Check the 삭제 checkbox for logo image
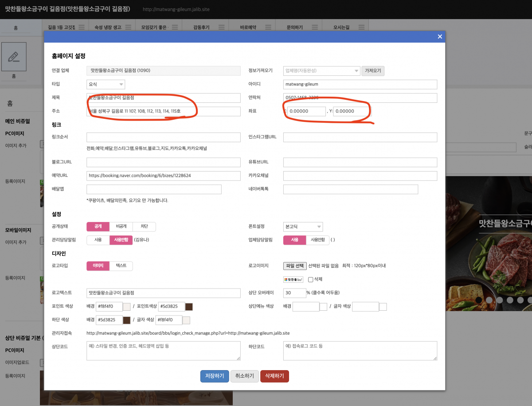The height and width of the screenshot is (406, 532). [x=310, y=280]
